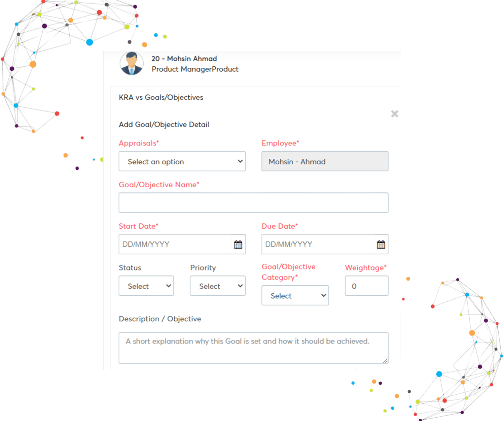504x421 pixels.
Task: Click the Weightage number field
Action: click(x=366, y=286)
